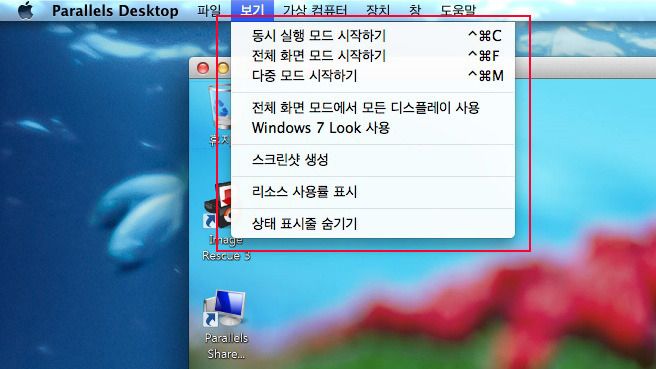The height and width of the screenshot is (369, 656).
Task: Select 상태 표시줄 숨기기 menu item
Action: (373, 224)
